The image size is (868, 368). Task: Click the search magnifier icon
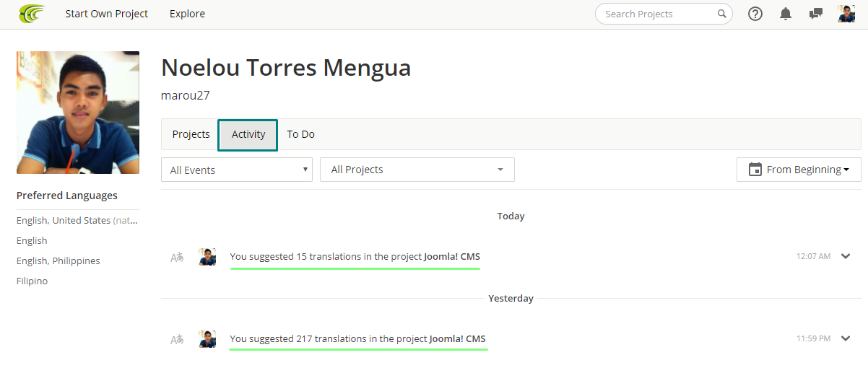coord(721,14)
